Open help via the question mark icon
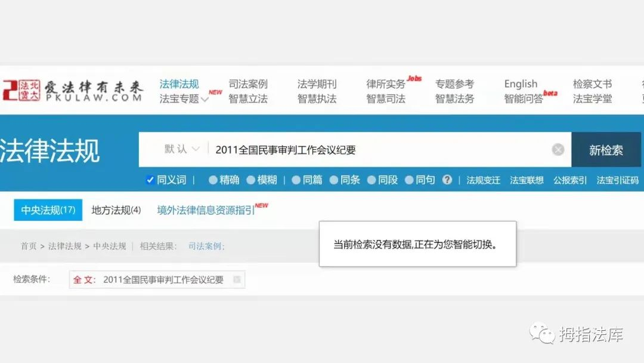Screen dimensions: 644x363 (x=447, y=179)
